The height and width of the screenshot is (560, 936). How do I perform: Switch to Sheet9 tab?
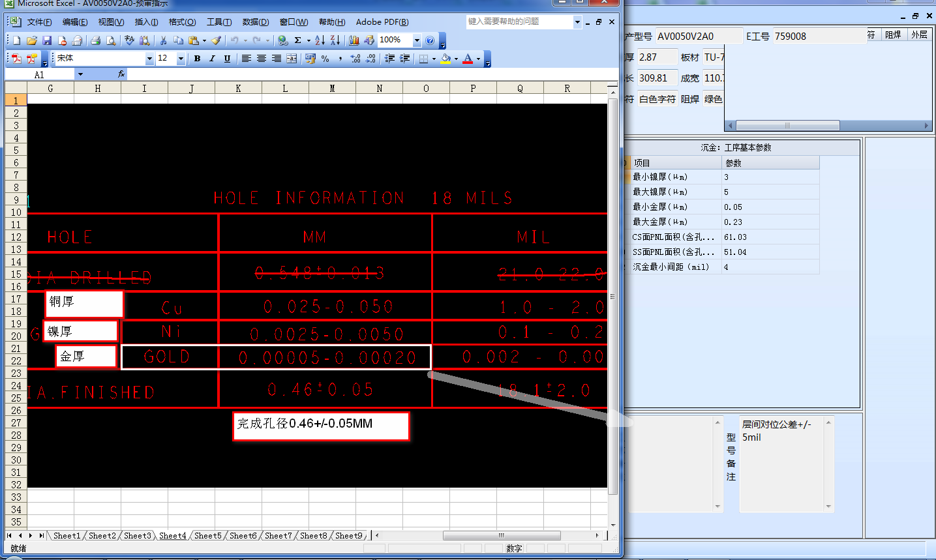[x=349, y=535]
